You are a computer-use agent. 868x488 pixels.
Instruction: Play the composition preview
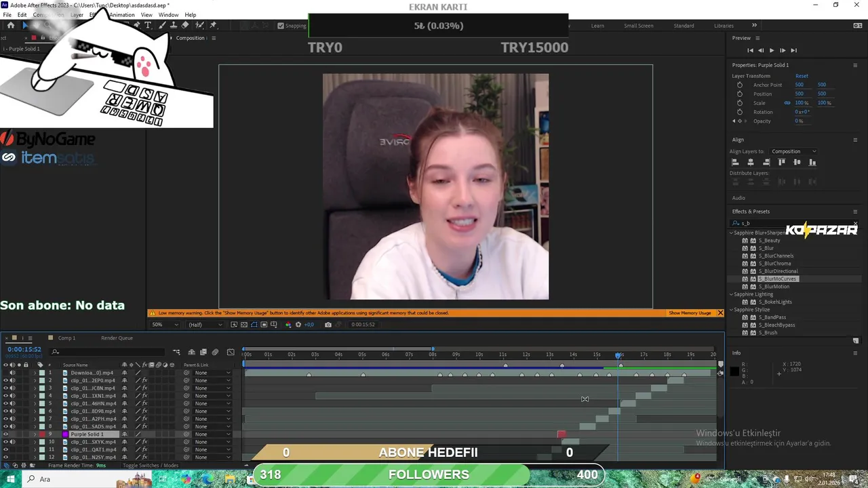[772, 50]
